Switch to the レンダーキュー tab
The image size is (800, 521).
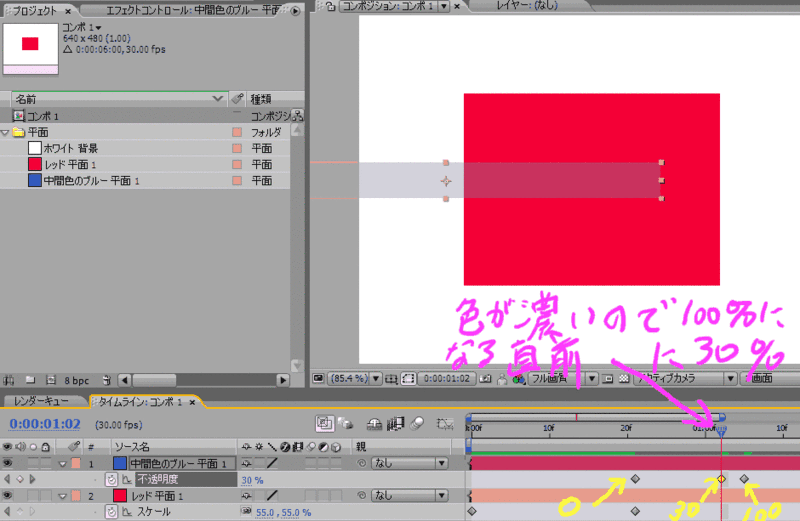[42, 402]
